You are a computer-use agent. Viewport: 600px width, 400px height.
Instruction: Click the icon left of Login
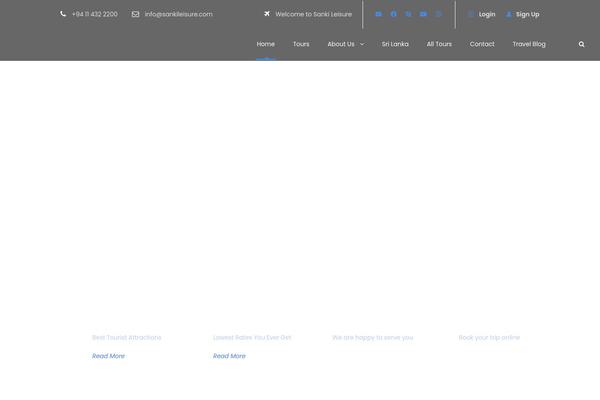(471, 14)
